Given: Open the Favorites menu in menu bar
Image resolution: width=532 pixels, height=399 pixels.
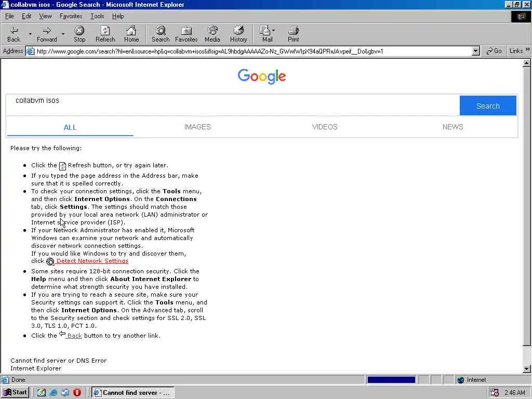Looking at the screenshot, I should pyautogui.click(x=71, y=16).
